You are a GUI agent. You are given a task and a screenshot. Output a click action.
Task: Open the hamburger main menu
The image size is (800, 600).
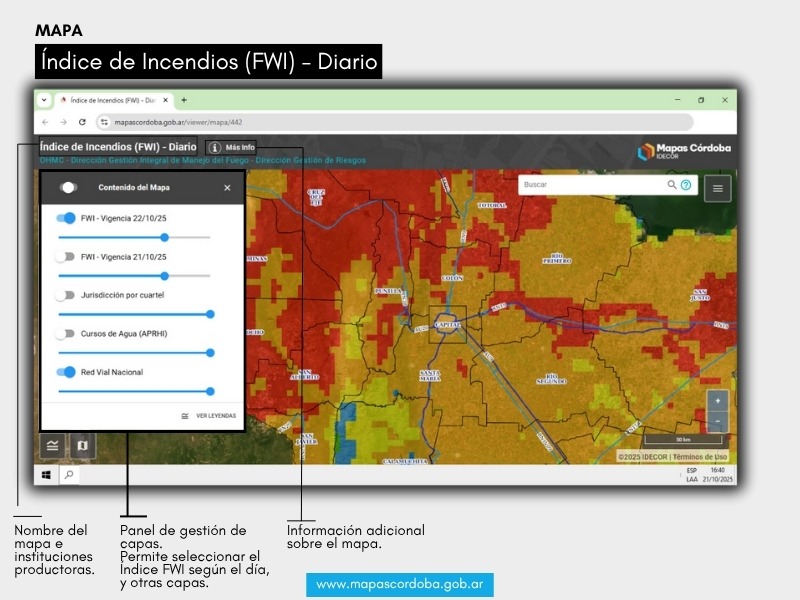pos(717,188)
